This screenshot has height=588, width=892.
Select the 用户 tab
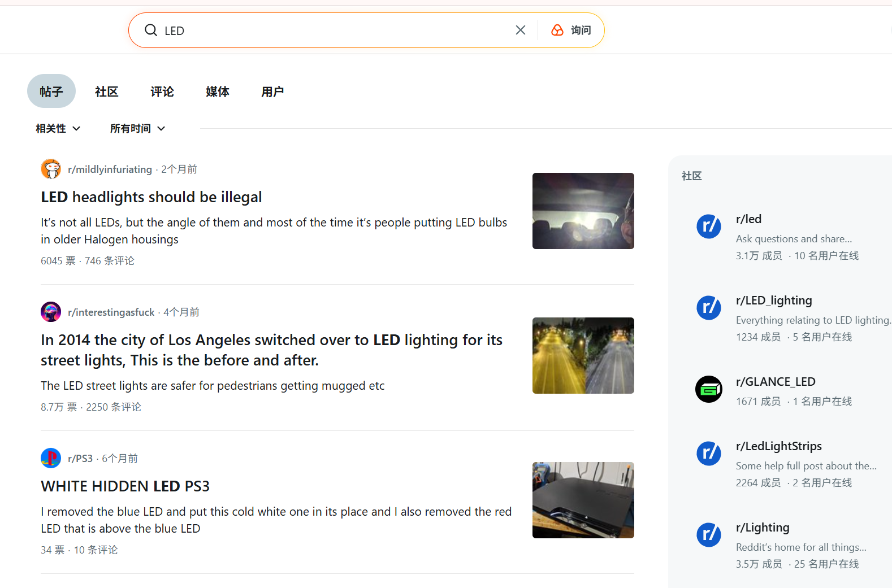click(272, 92)
